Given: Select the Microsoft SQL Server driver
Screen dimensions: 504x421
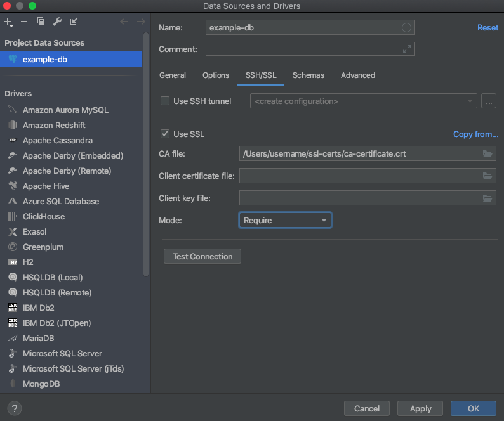Looking at the screenshot, I should [x=70, y=354].
